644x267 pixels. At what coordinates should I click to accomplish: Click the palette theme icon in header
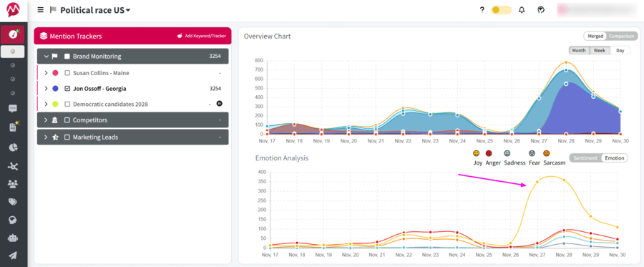(541, 10)
